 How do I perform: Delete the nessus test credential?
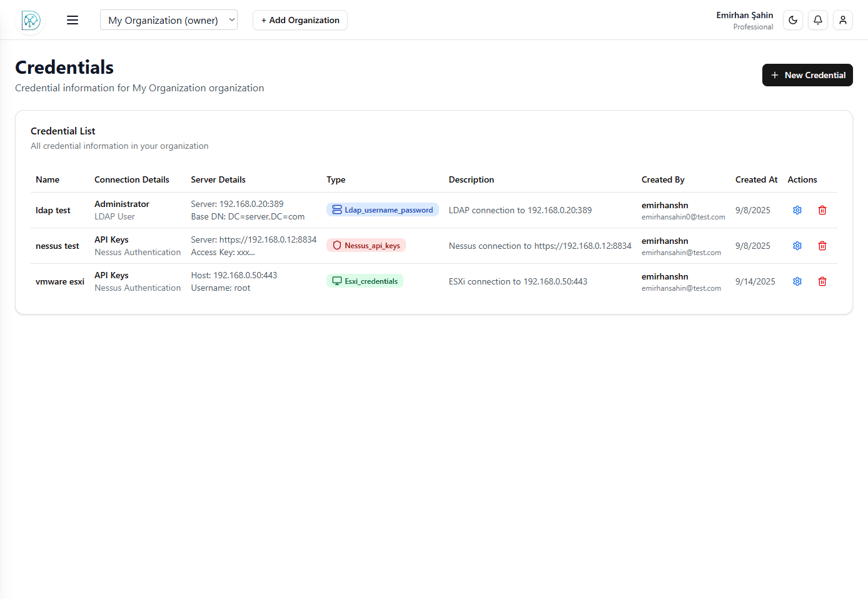click(x=822, y=246)
